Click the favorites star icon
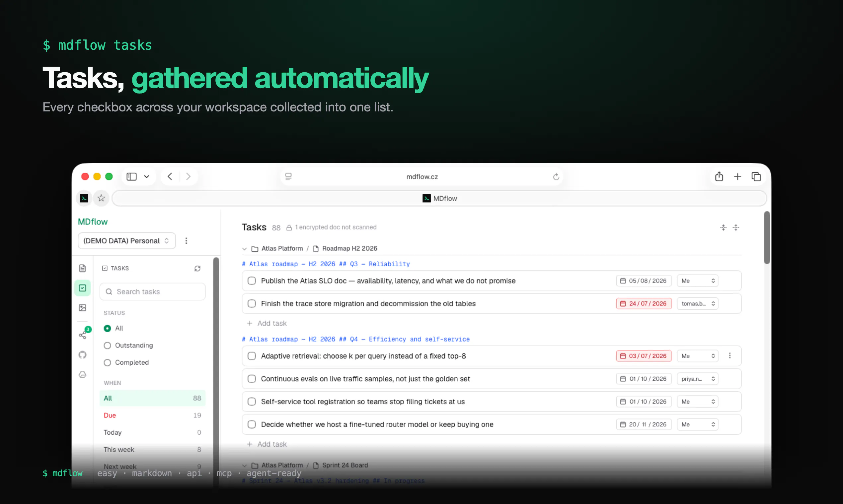843x504 pixels. click(x=101, y=198)
